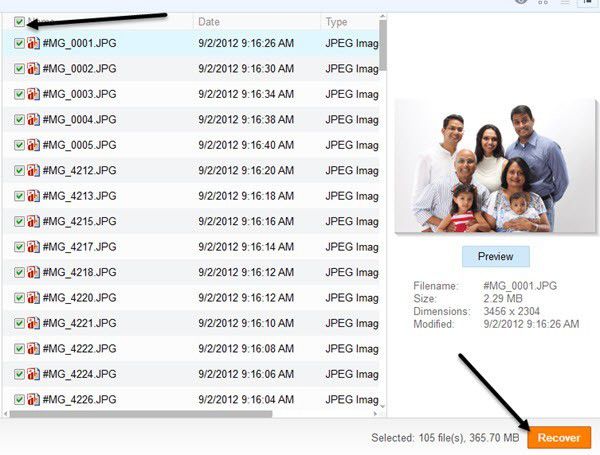Uncheck the #MG_4212.JPG checkbox
This screenshot has width=600, height=455.
(x=19, y=171)
